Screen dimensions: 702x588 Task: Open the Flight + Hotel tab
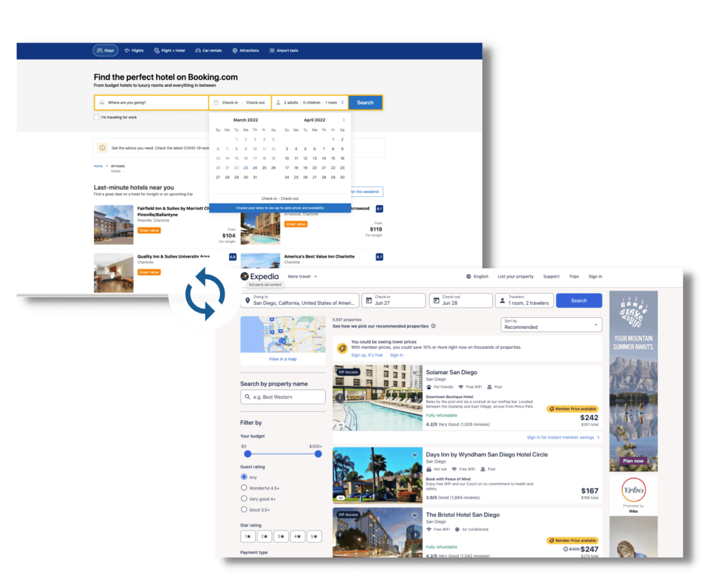pyautogui.click(x=170, y=51)
